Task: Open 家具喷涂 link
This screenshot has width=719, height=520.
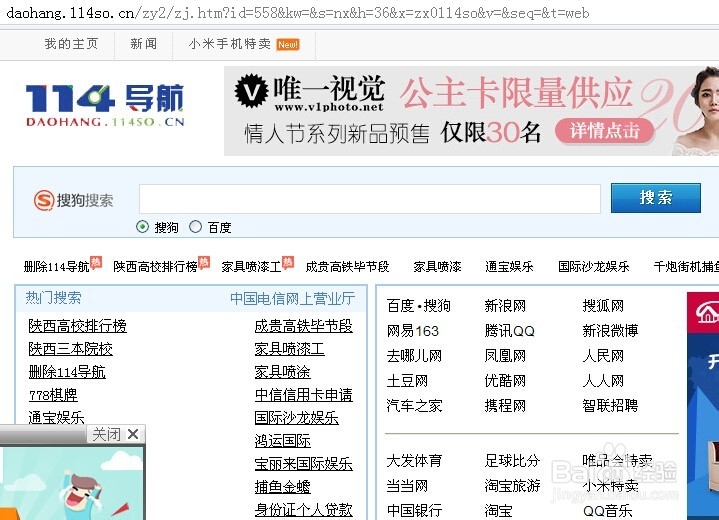Action: pyautogui.click(x=282, y=372)
